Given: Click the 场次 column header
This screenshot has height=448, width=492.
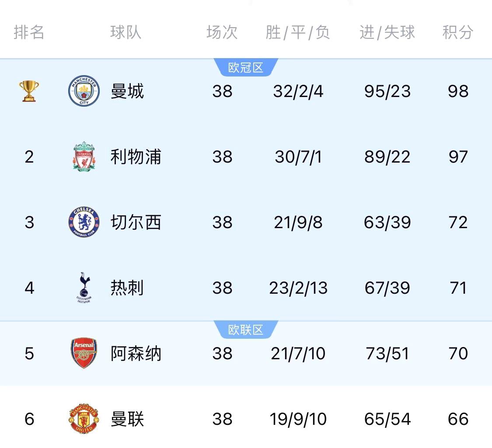Looking at the screenshot, I should pos(222,32).
